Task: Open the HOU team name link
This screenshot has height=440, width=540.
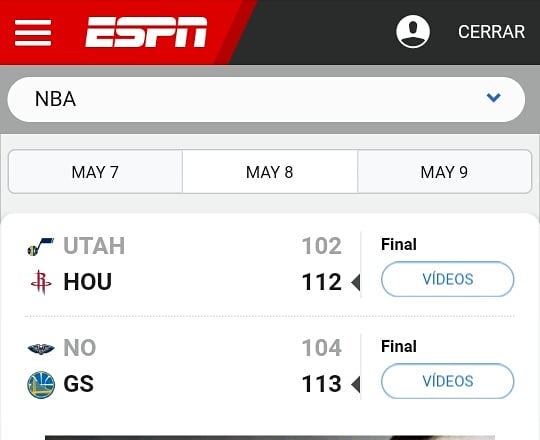Action: point(88,282)
